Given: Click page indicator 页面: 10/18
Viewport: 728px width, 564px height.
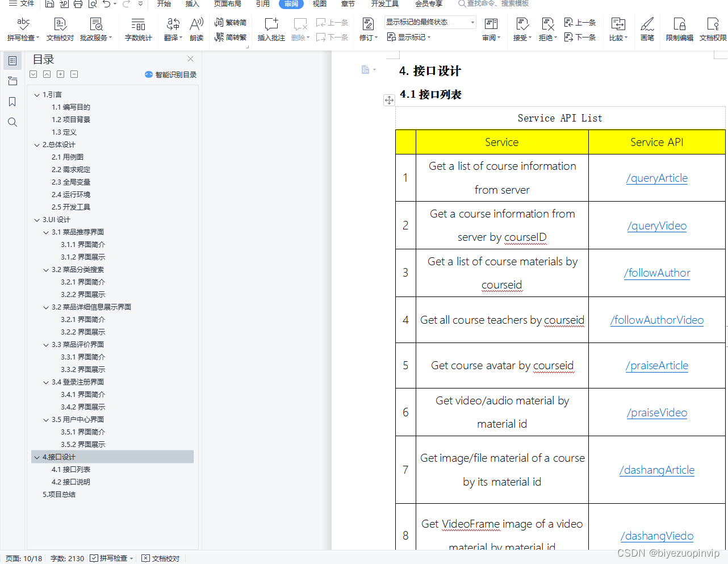Looking at the screenshot, I should (24, 558).
